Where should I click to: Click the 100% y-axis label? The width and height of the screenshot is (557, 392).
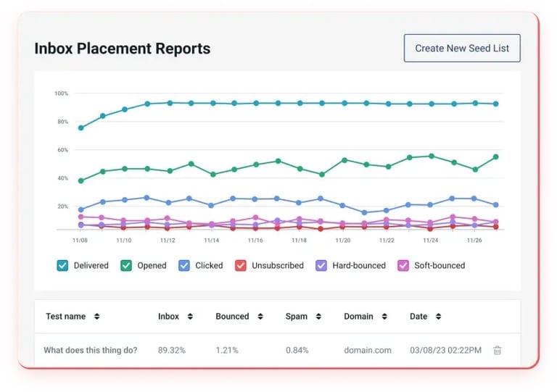61,93
